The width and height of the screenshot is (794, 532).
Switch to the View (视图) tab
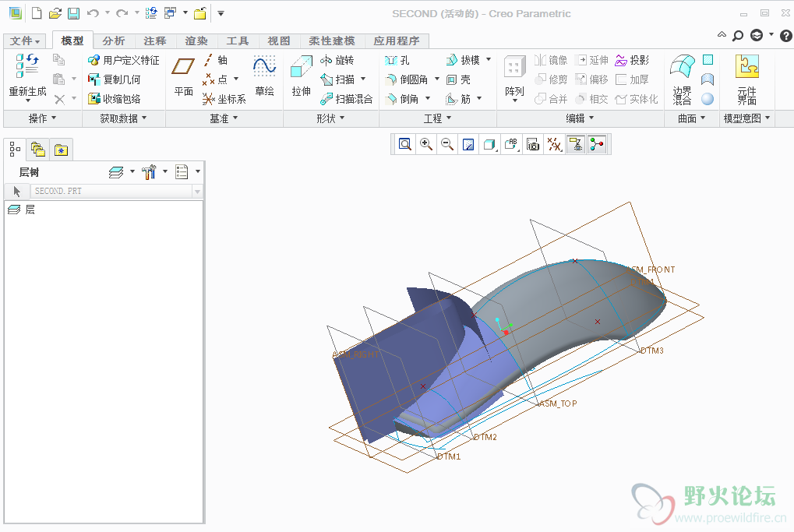point(279,41)
